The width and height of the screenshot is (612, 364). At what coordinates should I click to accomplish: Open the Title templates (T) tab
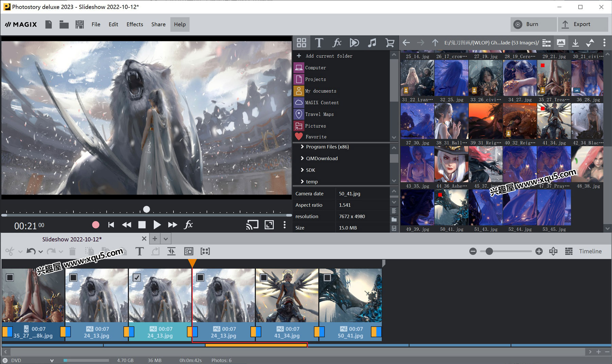[x=319, y=43]
